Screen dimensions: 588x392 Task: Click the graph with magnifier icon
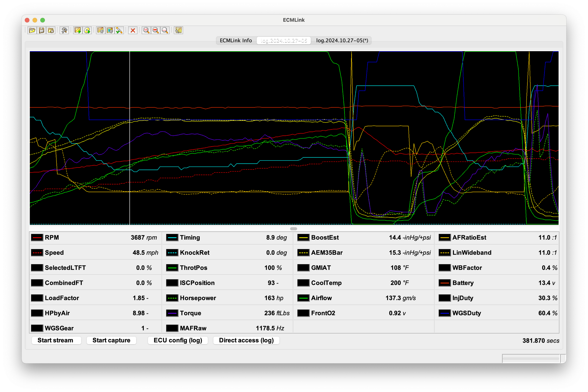[x=178, y=30]
